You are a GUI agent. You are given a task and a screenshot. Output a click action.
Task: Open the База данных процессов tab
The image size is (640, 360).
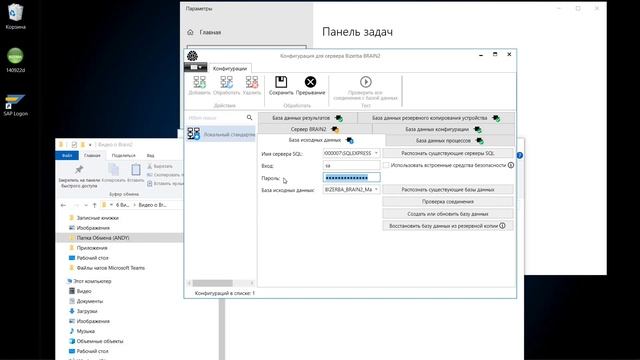click(450, 140)
